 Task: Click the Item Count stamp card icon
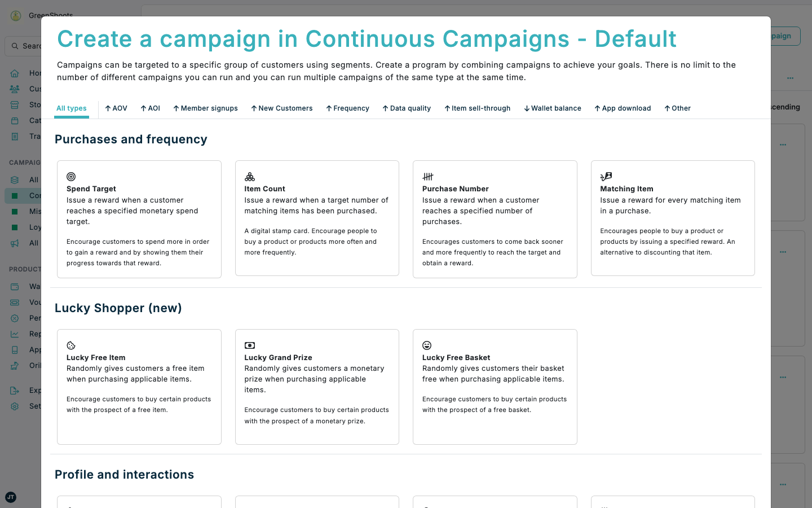click(250, 176)
